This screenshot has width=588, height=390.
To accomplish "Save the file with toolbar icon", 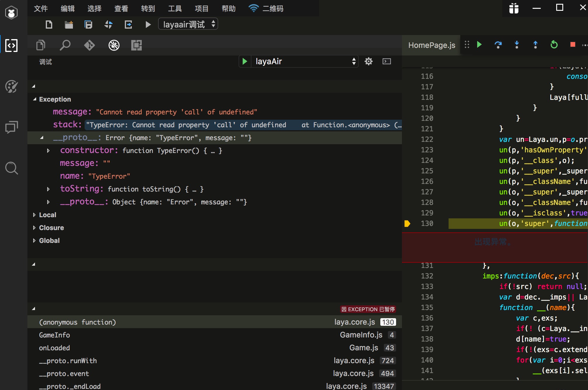I will click(88, 25).
